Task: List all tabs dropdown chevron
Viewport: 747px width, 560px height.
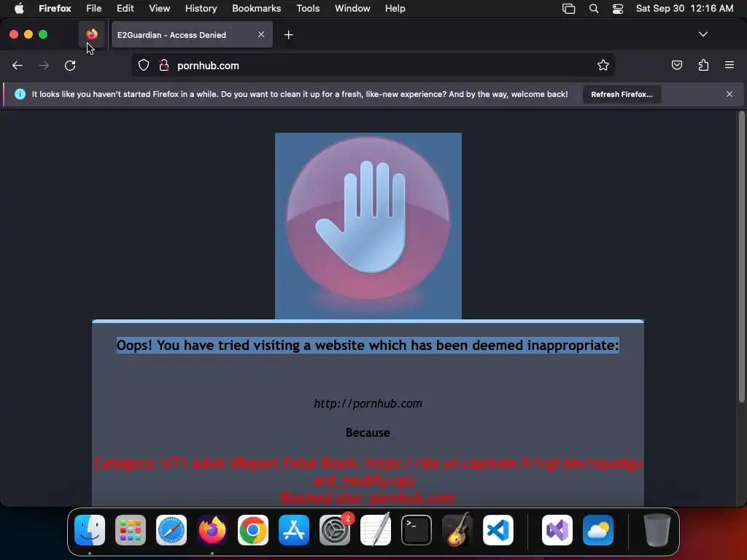Action: click(703, 34)
